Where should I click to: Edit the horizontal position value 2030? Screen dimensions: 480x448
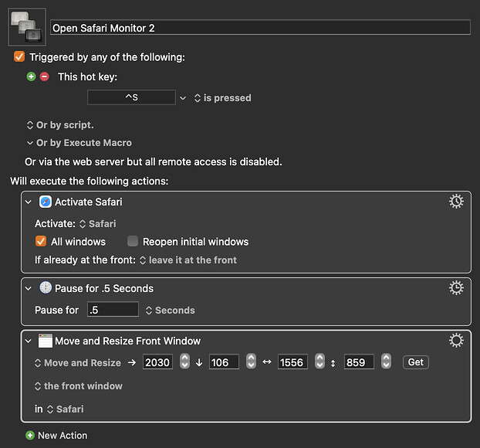tap(157, 362)
